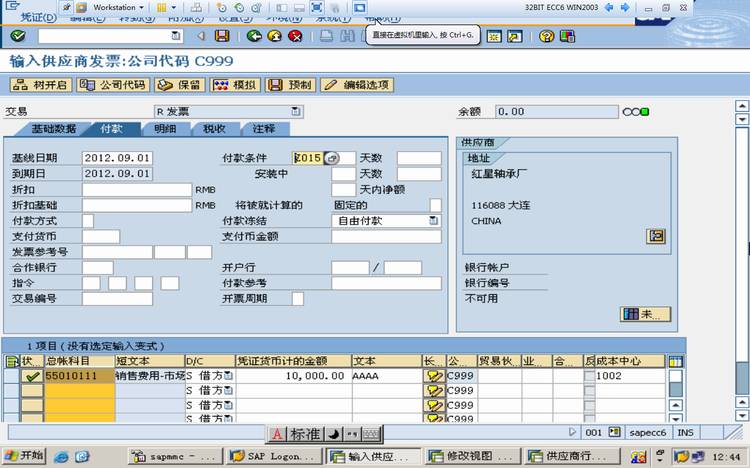750x468 pixels.
Task: Click the Help question mark icon
Action: [x=546, y=36]
